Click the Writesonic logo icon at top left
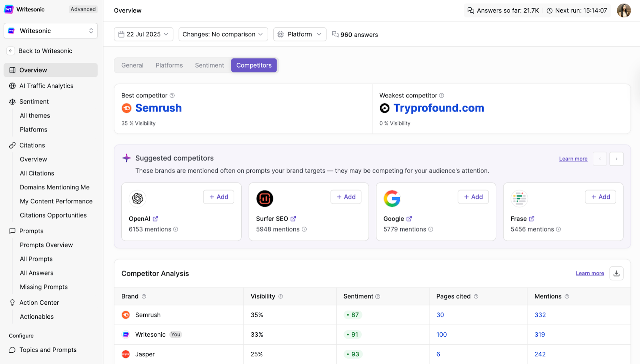The image size is (640, 364). [9, 9]
